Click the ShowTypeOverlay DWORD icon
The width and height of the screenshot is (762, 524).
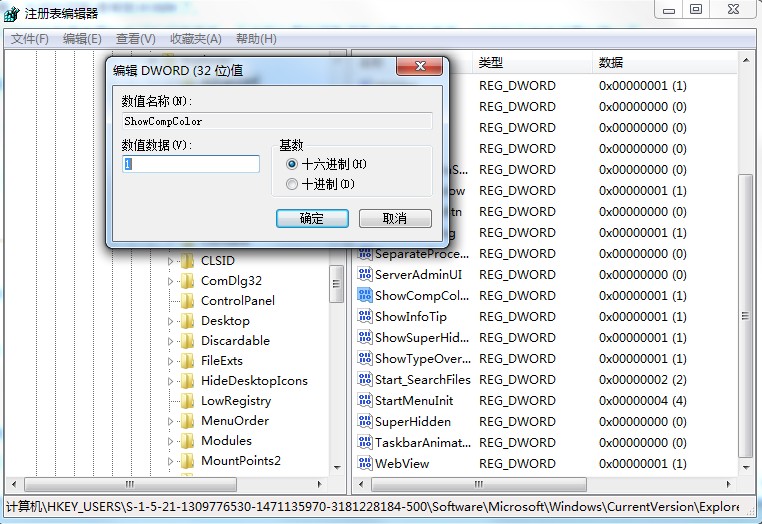tap(364, 359)
